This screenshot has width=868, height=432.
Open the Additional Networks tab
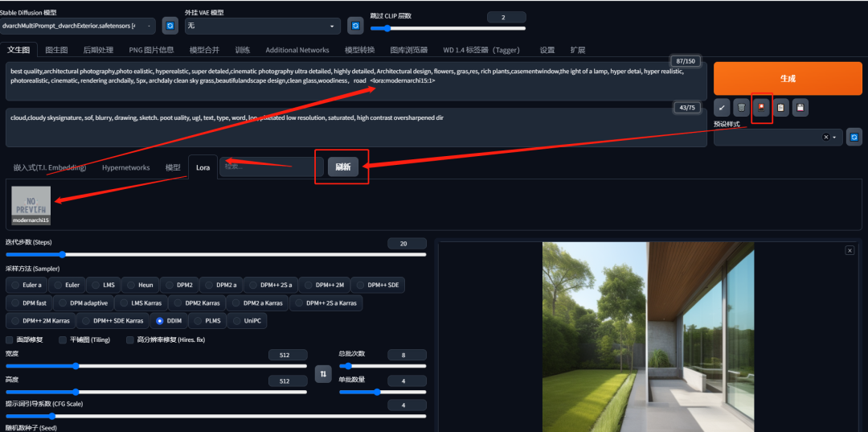[x=297, y=50]
